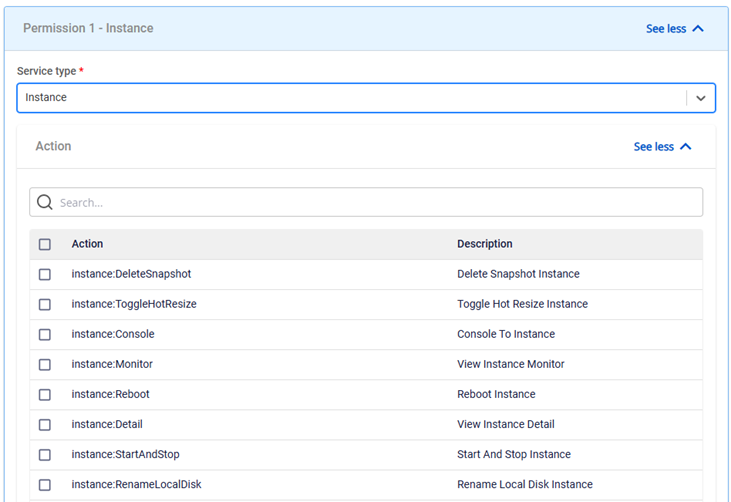Click the Action column header

click(87, 244)
